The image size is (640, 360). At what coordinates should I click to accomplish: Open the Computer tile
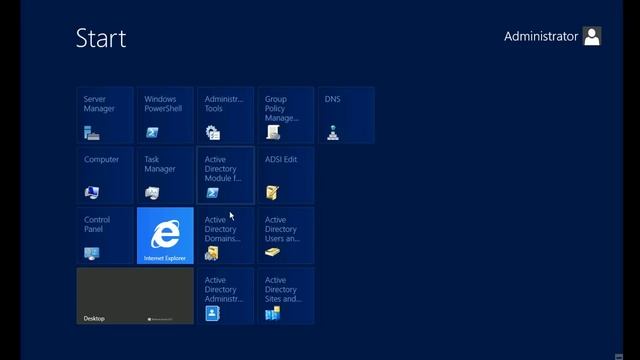pos(105,176)
